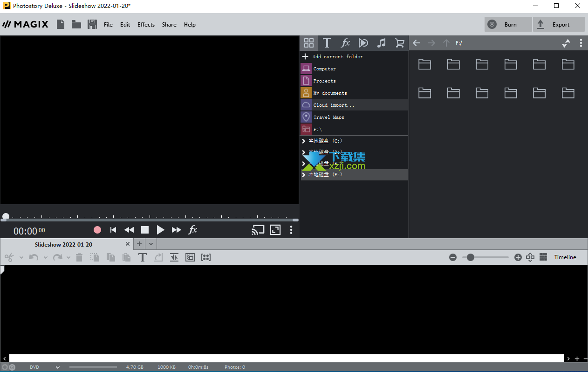Open the slideshow tab list dropdown
Viewport: 588px width, 372px height.
coord(151,244)
